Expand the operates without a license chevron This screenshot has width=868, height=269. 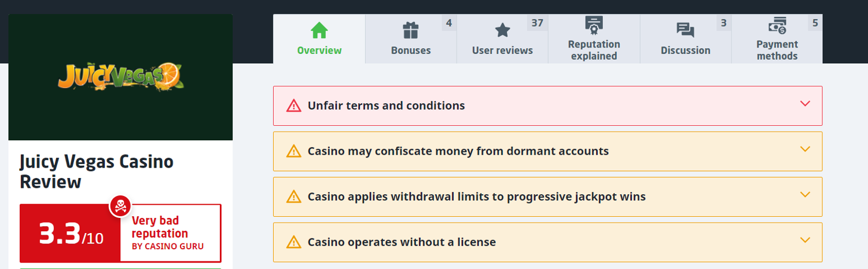pyautogui.click(x=804, y=239)
